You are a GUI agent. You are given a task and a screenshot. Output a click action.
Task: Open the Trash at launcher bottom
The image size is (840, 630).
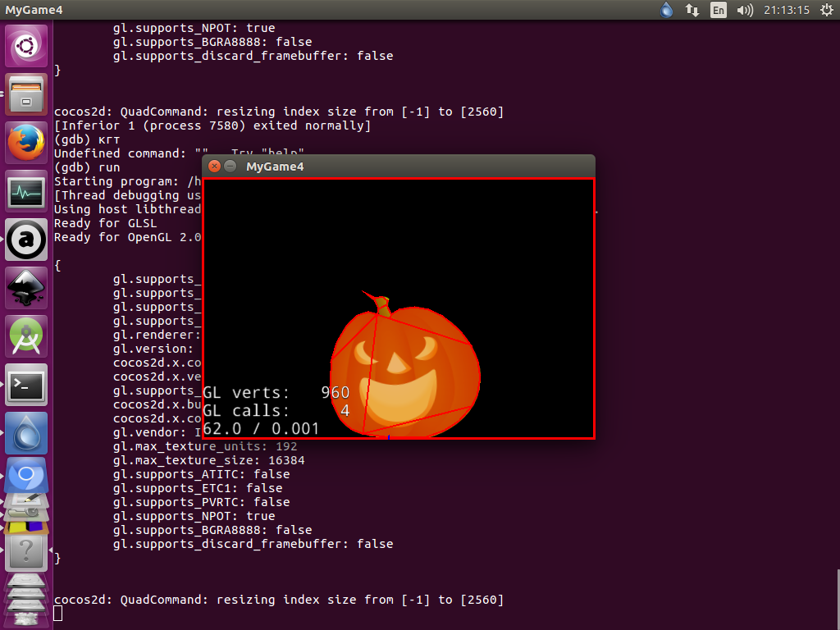tap(26, 618)
